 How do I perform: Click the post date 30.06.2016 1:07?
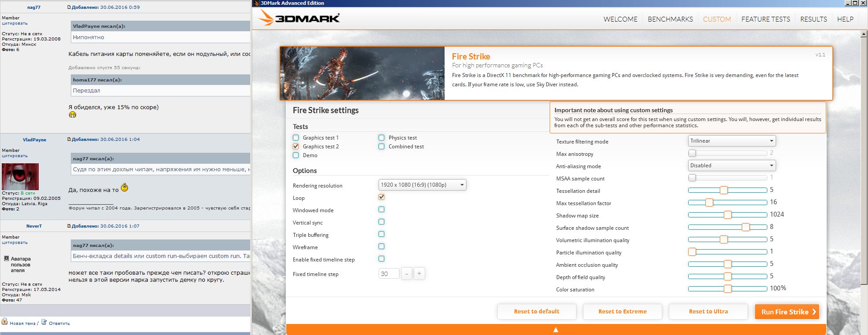120,226
